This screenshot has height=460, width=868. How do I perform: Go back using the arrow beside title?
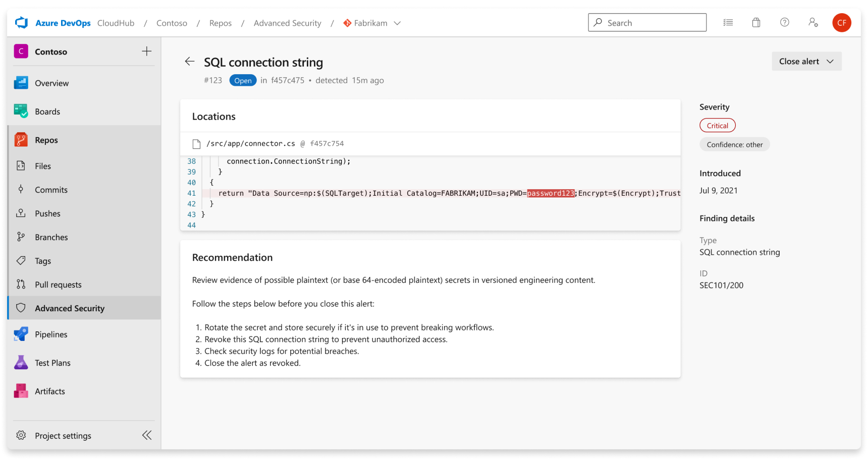tap(190, 62)
